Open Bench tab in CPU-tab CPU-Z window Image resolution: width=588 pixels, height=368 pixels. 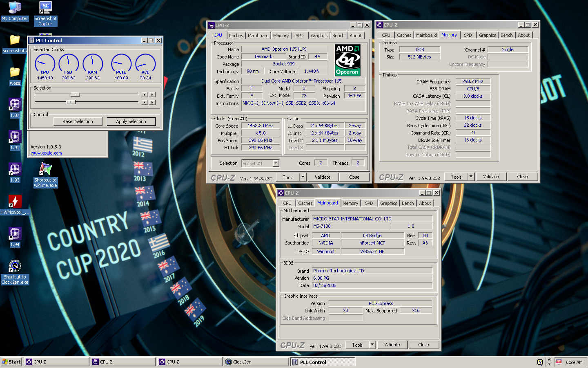338,36
